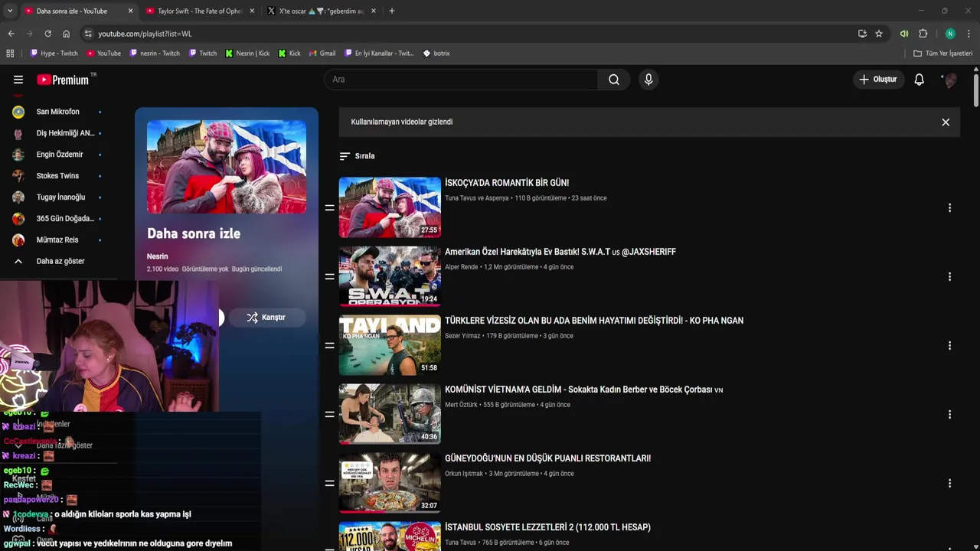This screenshot has height=551, width=980.
Task: Open the Sarı Mikrofon channel subscription
Action: coord(58,112)
